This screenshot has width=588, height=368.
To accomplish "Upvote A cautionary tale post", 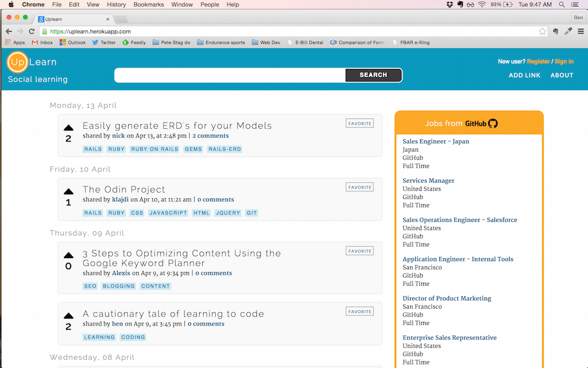I will (68, 316).
